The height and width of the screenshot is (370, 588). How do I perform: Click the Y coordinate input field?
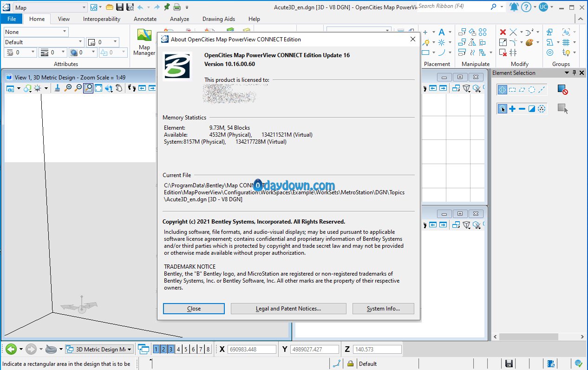(x=314, y=349)
